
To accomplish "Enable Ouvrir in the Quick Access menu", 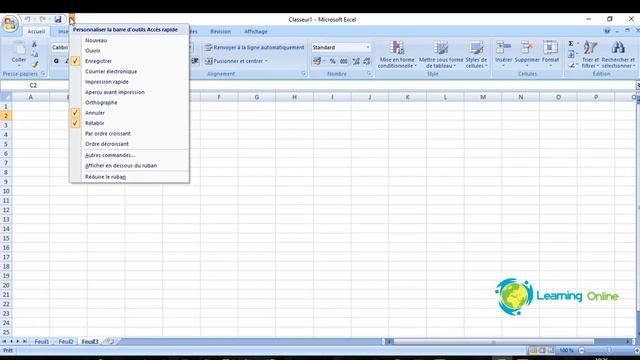I will pos(129,51).
